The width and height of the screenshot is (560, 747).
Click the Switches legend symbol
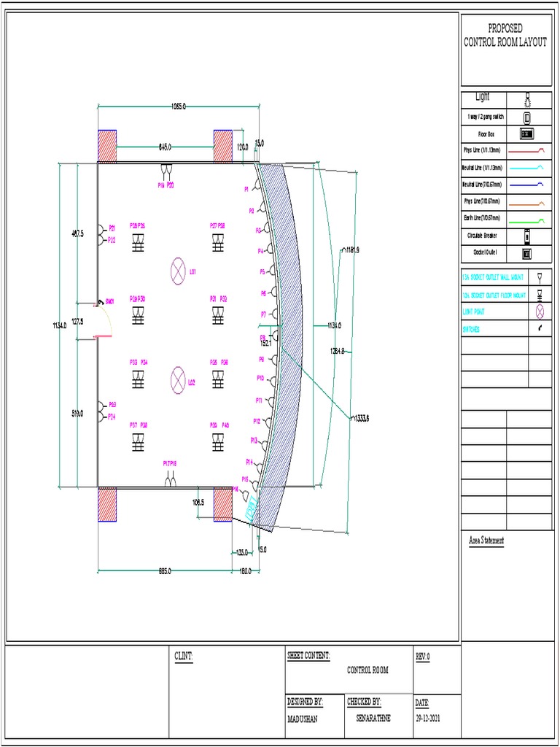tap(540, 328)
